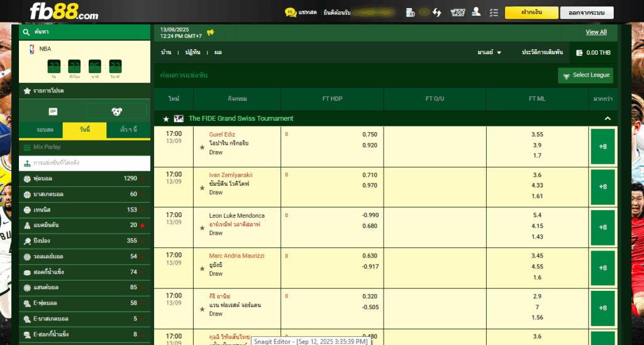
Task: Click the fb88.com logo
Action: coord(64,11)
